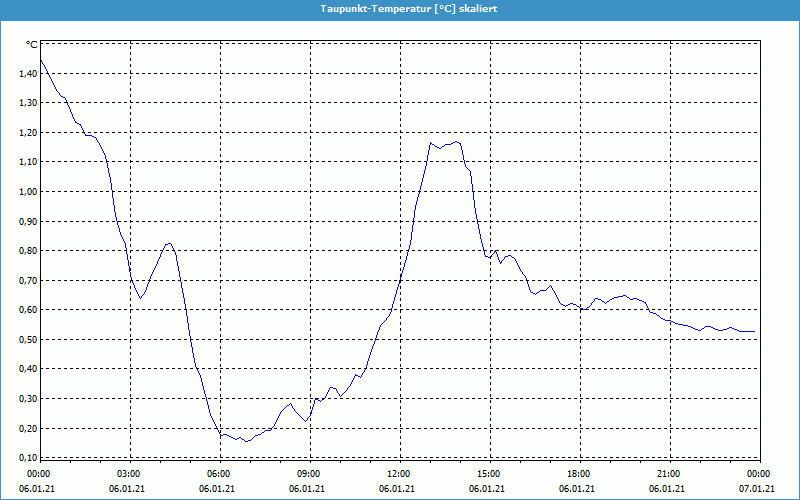The width and height of the screenshot is (800, 500).
Task: Click the 21:00 time axis label
Action: 669,473
